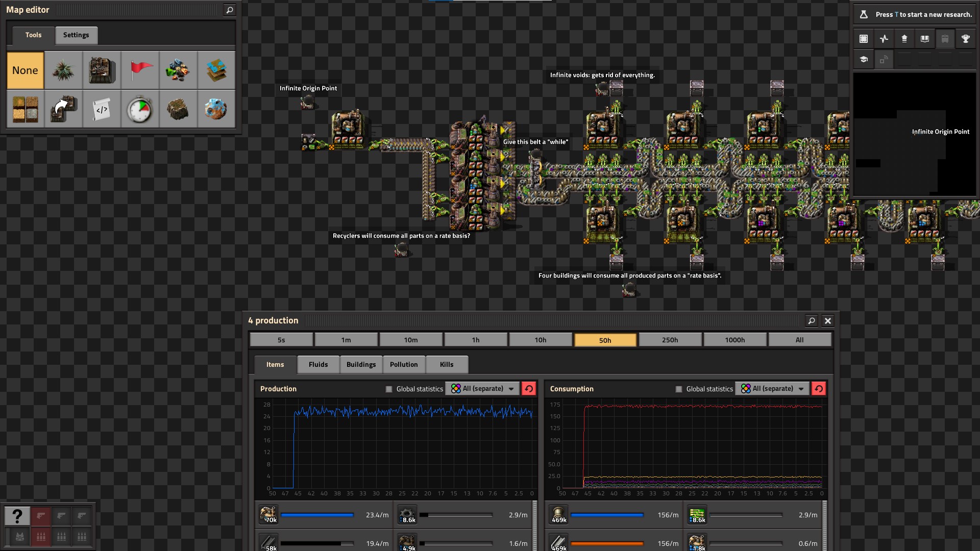The width and height of the screenshot is (980, 551).
Task: Open the remote view satellite icon
Action: (x=884, y=59)
